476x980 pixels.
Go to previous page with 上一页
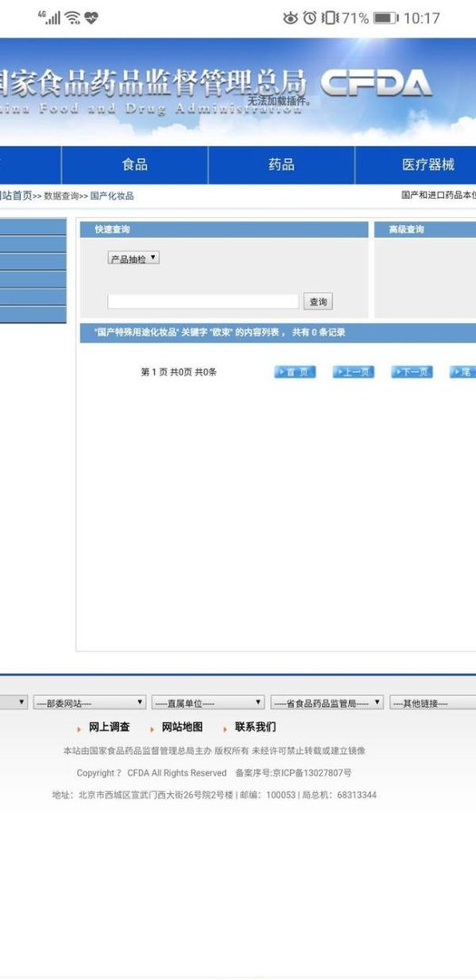(354, 372)
